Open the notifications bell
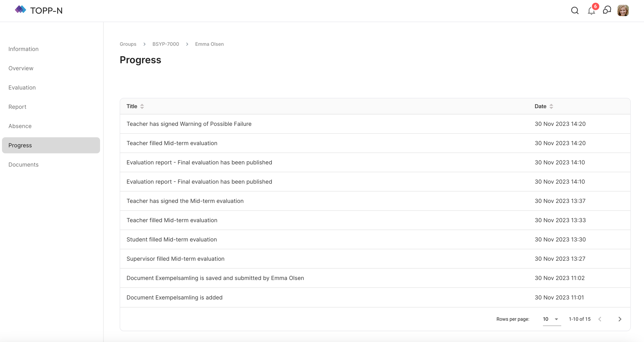 click(x=591, y=11)
